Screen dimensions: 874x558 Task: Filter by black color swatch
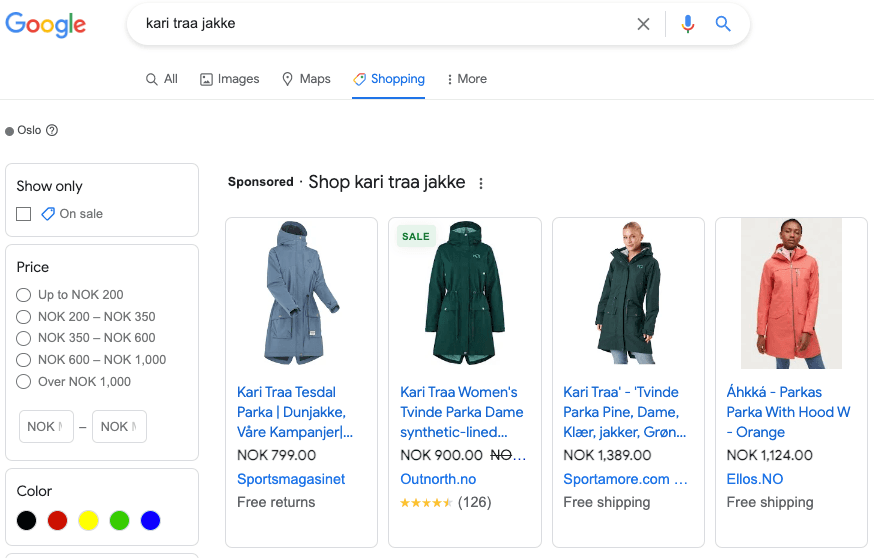click(x=26, y=521)
